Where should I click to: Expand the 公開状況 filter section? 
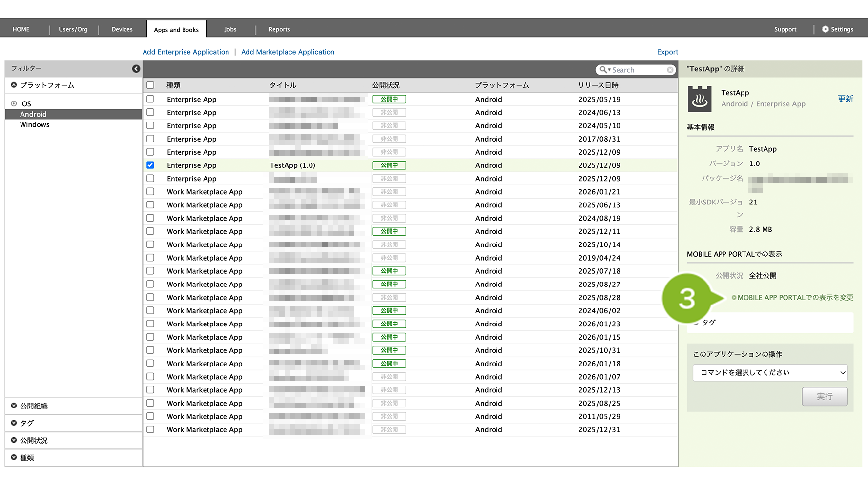point(34,441)
